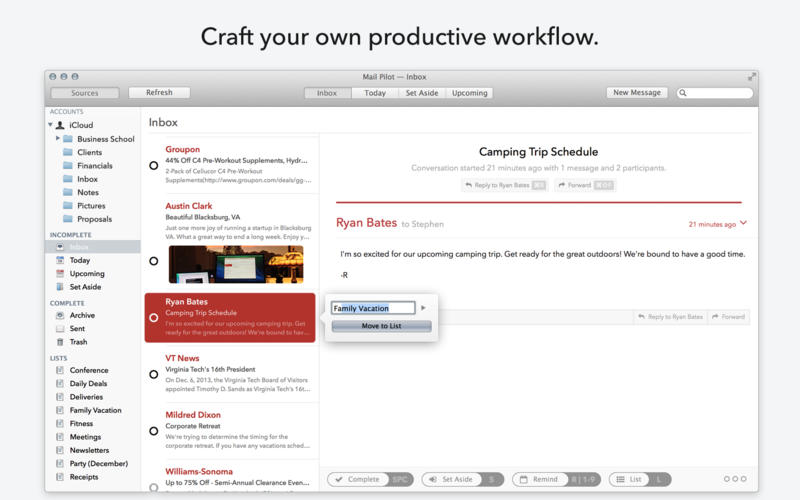
Task: Select the Williams-Sonoma message
Action: (232, 477)
